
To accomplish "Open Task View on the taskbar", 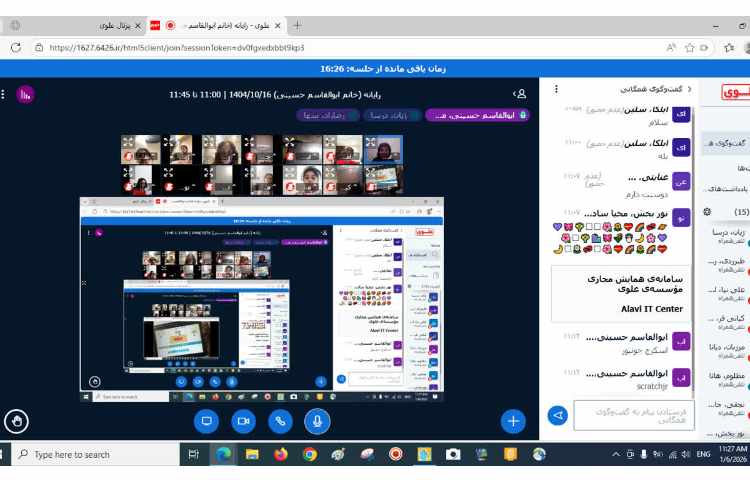I will (x=194, y=454).
